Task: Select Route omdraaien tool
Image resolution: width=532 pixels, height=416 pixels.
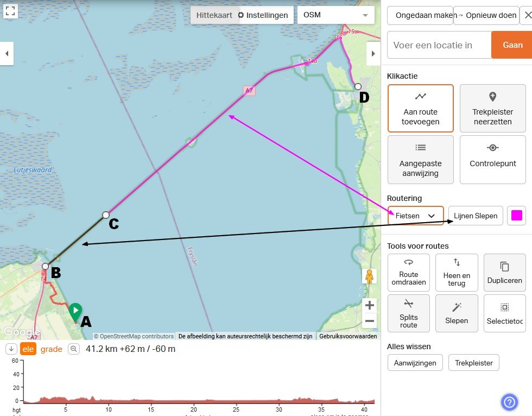Action: (408, 272)
